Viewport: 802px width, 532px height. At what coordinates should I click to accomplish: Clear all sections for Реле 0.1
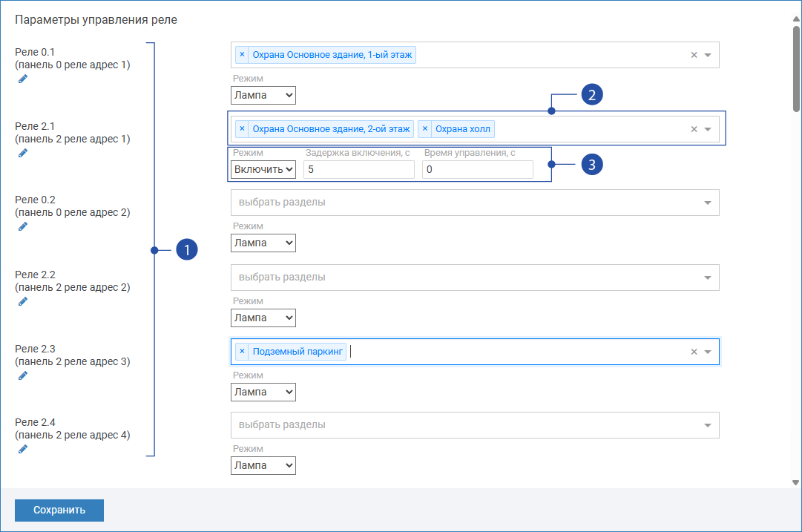[x=694, y=55]
